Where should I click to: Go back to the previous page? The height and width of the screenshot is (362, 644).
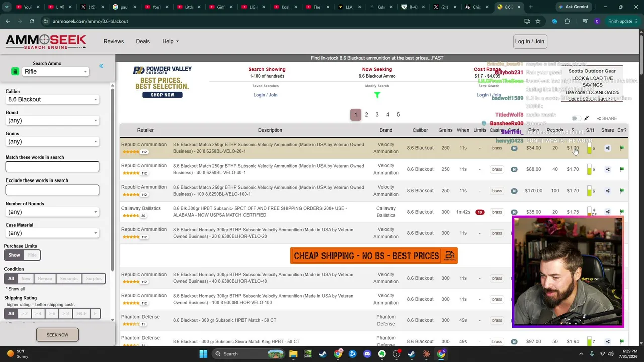point(8,21)
